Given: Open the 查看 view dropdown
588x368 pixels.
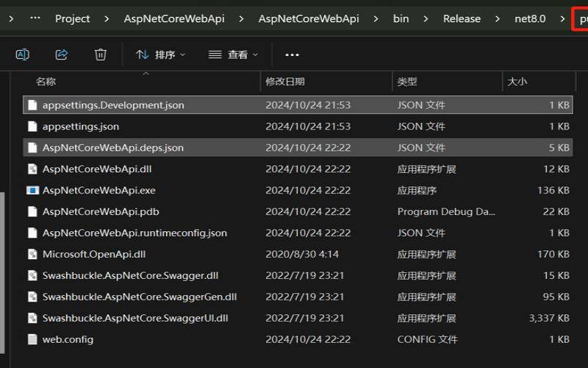Looking at the screenshot, I should [x=233, y=54].
